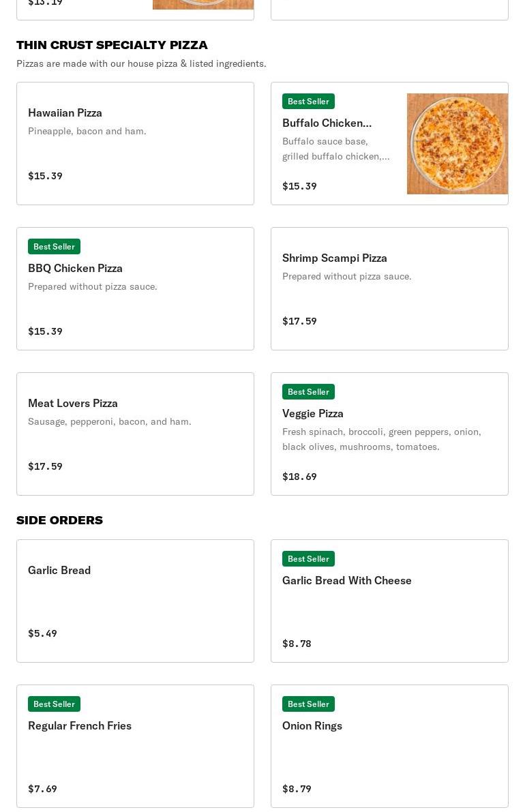Add Garlic Bread side order
This screenshot has height=812, width=525.
[135, 601]
